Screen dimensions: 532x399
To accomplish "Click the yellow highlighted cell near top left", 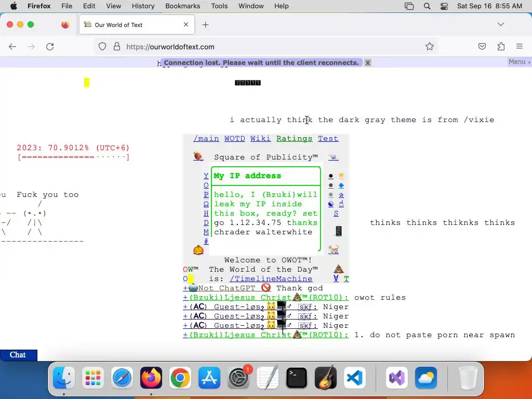I will coord(87,83).
